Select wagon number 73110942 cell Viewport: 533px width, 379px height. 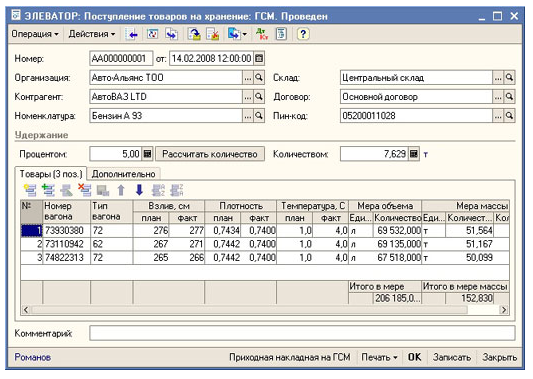[x=67, y=244]
